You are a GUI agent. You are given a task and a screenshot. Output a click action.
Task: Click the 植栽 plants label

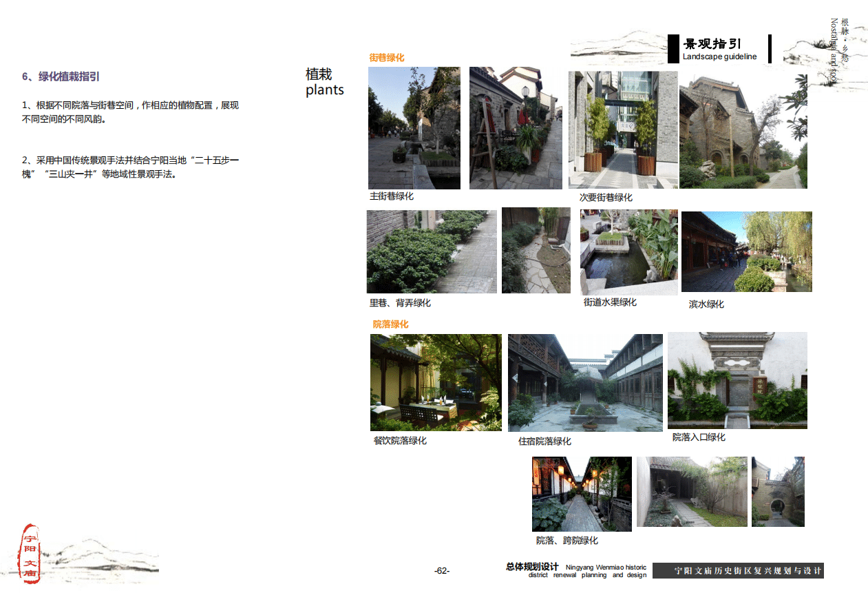point(324,82)
